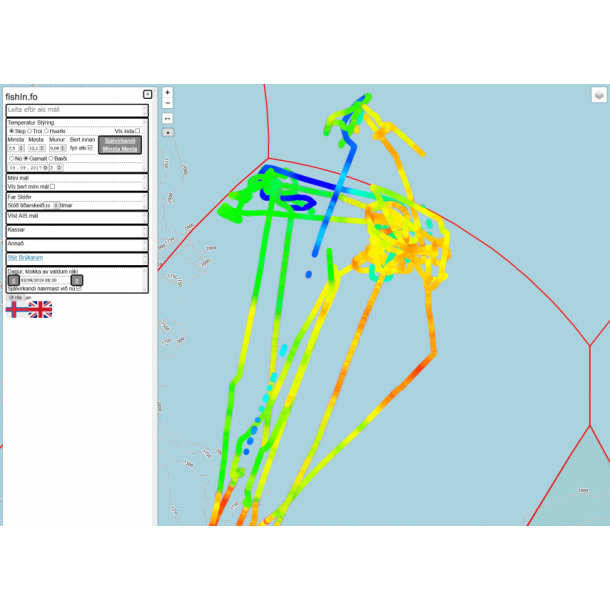Screen dimensions: 610x610
Task: Expand the Kassar section
Action: click(77, 230)
